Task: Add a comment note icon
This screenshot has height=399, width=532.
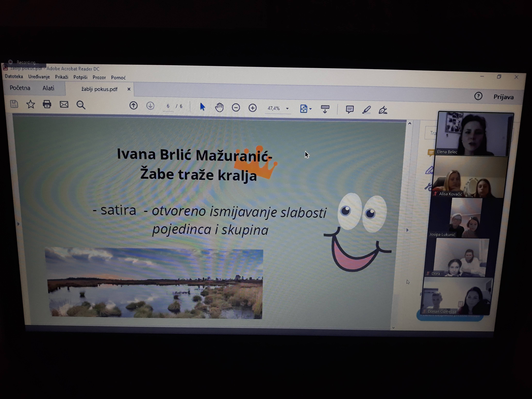Action: coord(350,109)
